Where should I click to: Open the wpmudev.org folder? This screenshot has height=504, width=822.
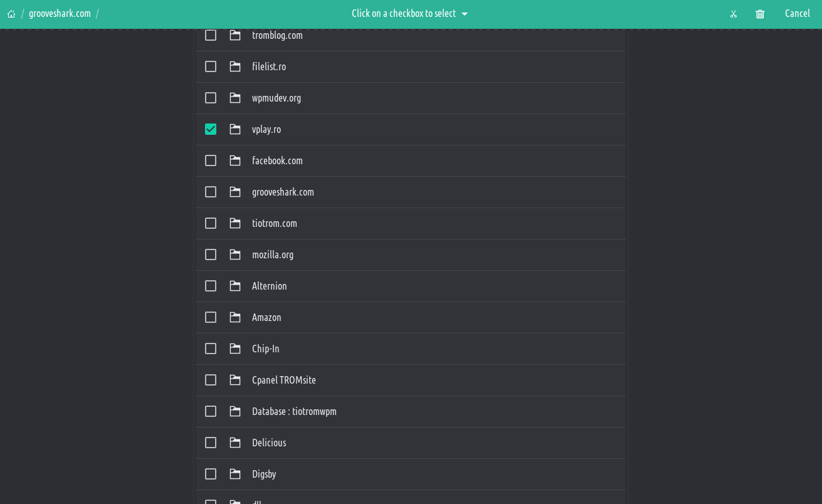[276, 98]
